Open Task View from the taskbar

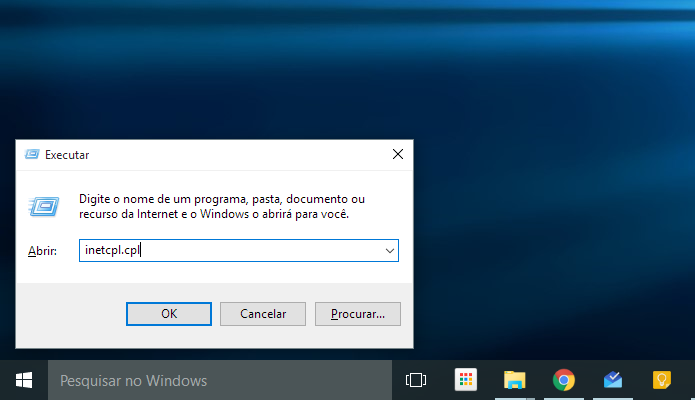point(416,380)
